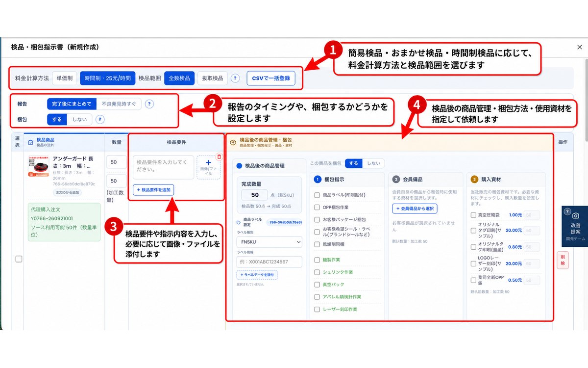This screenshot has height=368, width=588.
Task: Click the 検品商品 header check icon
Action: pos(31,142)
